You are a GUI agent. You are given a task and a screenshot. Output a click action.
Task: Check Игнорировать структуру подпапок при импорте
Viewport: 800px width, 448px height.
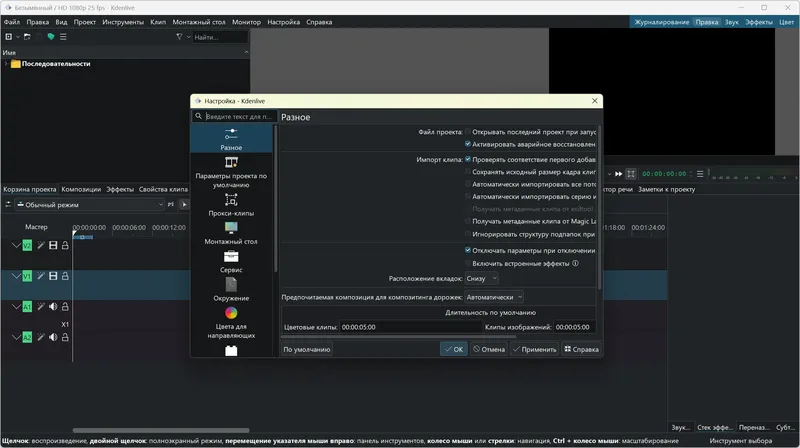coord(468,234)
